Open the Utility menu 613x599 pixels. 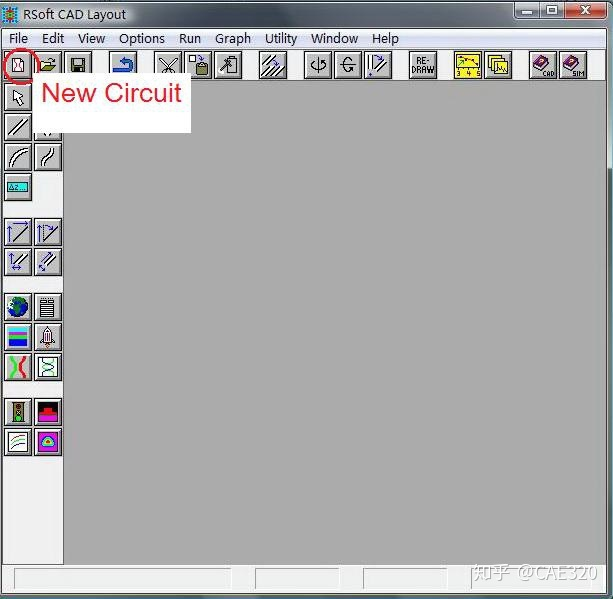[281, 39]
